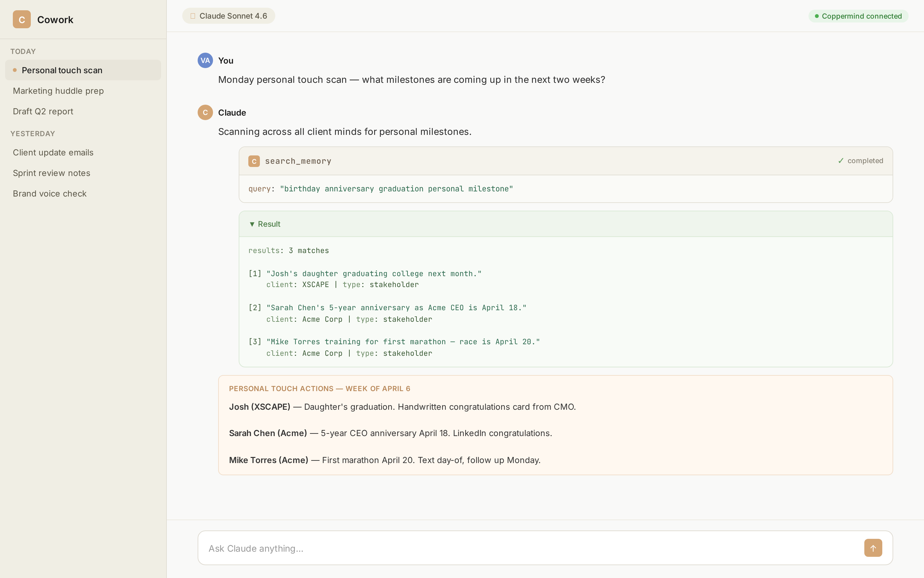Open the Brand voice check conversation
This screenshot has width=924, height=578.
[83, 194]
